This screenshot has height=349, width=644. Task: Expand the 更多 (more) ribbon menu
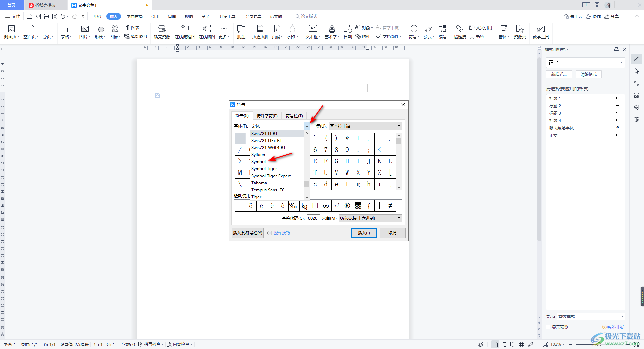tap(224, 32)
